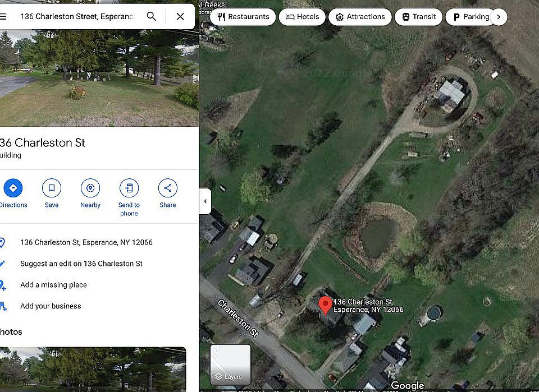This screenshot has width=539, height=392.
Task: Click the search magnifier icon
Action: [x=151, y=16]
